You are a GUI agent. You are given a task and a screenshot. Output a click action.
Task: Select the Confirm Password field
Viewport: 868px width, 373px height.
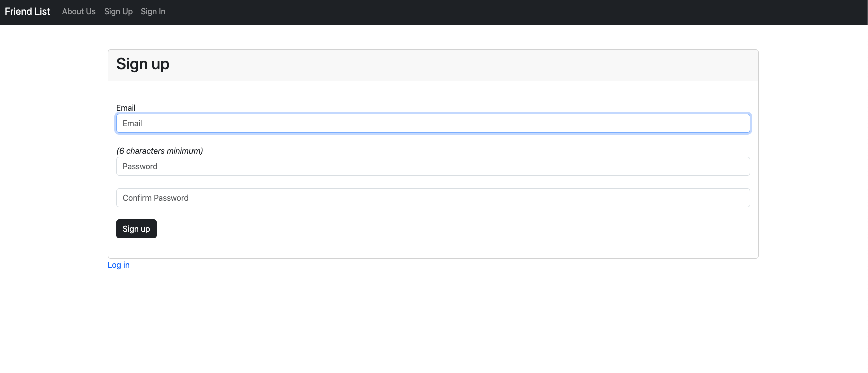pyautogui.click(x=433, y=198)
